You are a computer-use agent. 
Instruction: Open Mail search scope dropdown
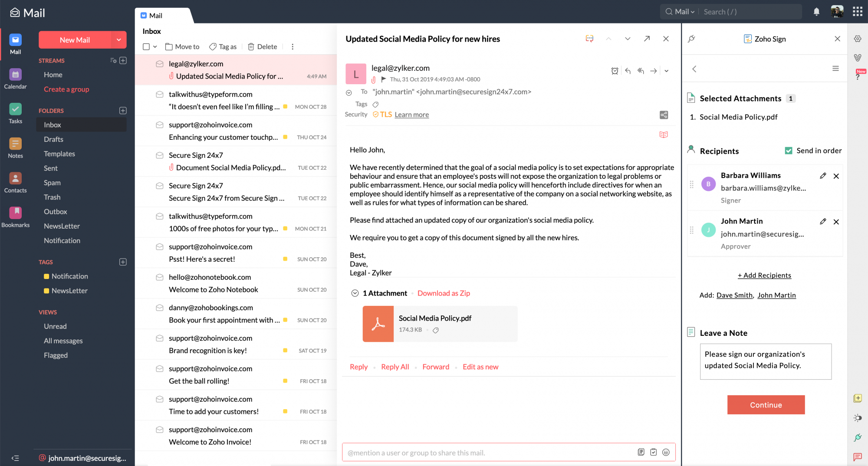pos(685,12)
